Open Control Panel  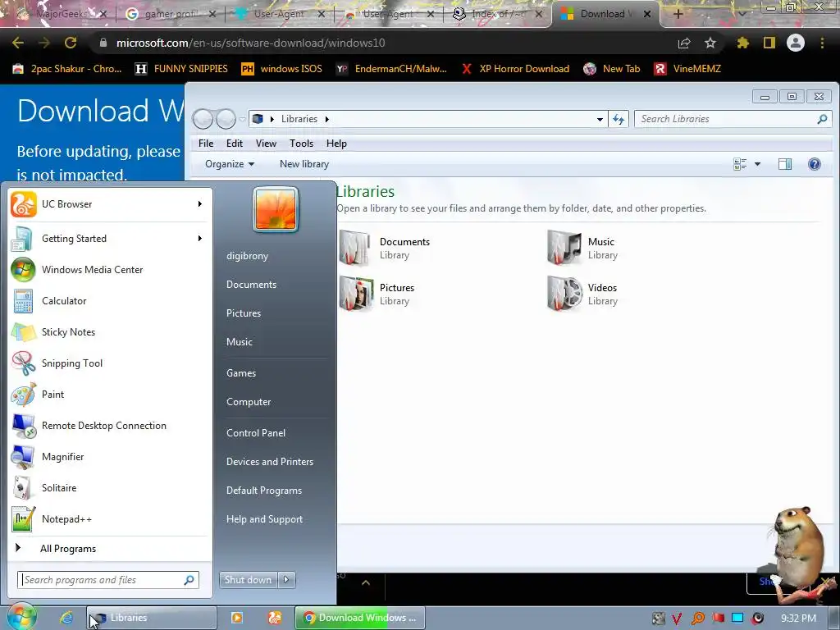(256, 433)
